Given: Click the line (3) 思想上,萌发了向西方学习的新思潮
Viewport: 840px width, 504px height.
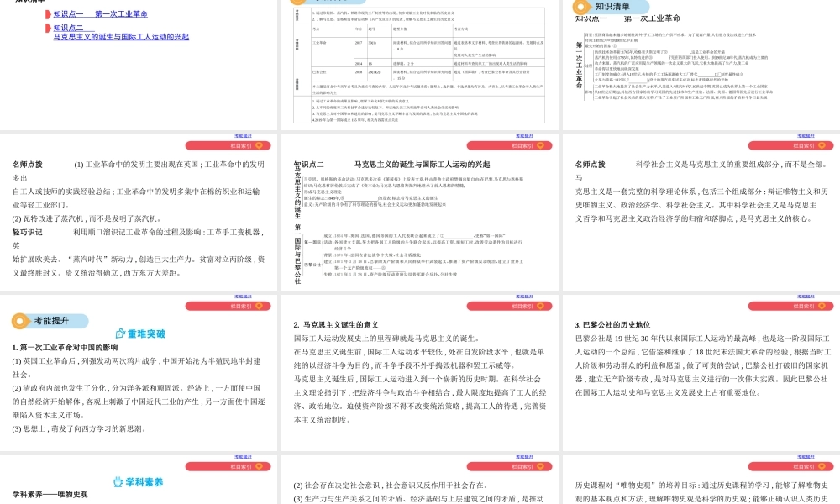Looking at the screenshot, I should [79, 429].
